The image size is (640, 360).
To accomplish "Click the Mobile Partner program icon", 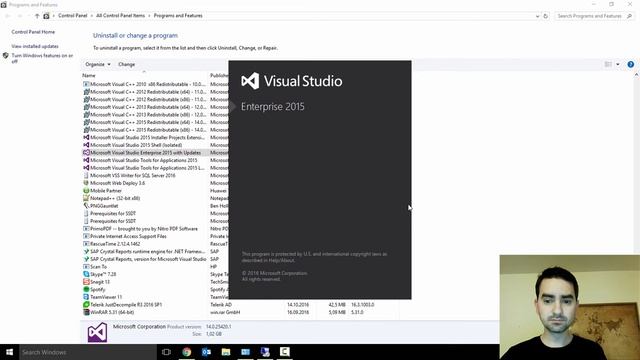I will [x=86, y=191].
